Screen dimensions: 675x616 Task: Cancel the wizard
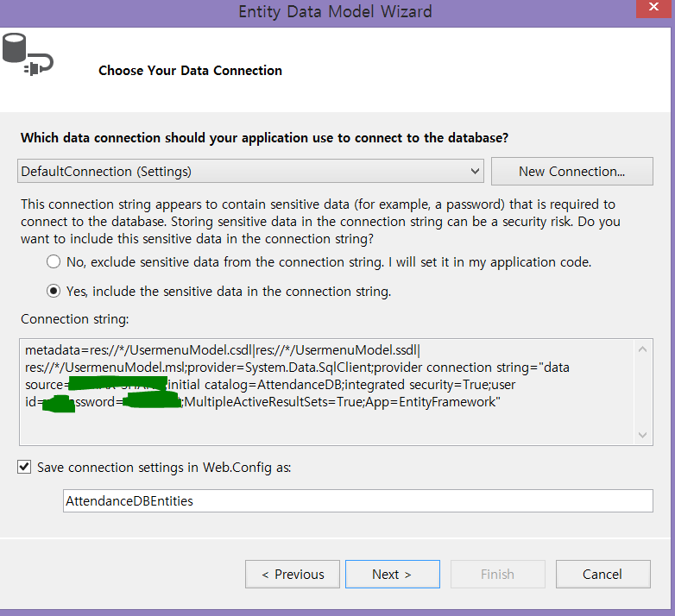[602, 575]
